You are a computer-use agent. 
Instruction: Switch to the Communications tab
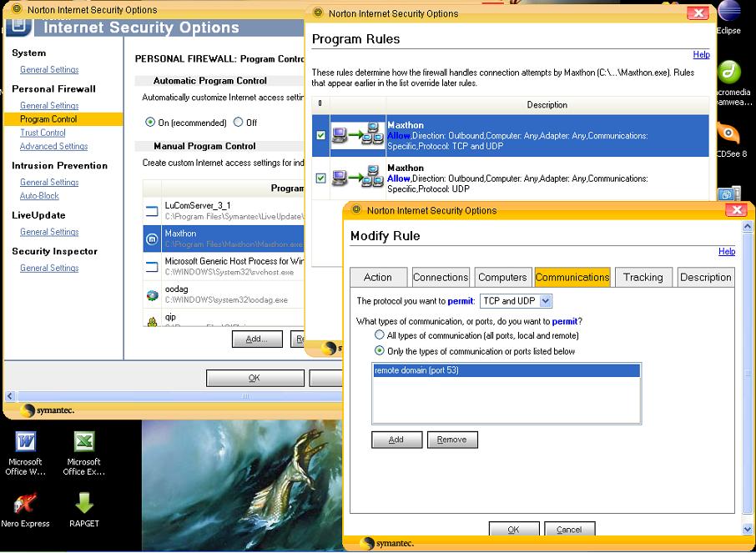coord(572,277)
